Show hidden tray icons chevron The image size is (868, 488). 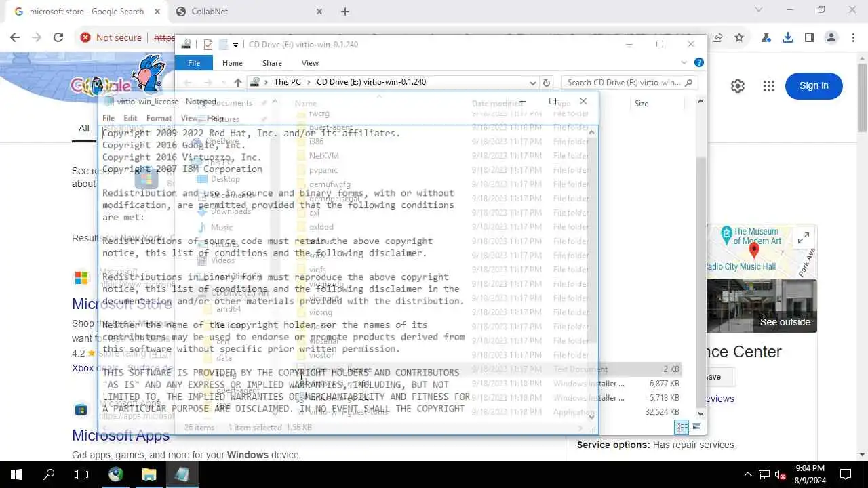(748, 475)
